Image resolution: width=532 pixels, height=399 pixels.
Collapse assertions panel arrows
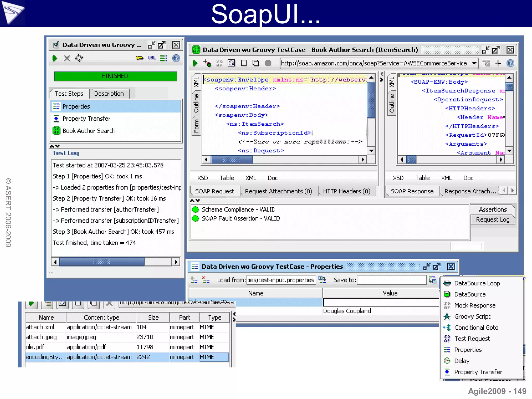pyautogui.click(x=195, y=201)
